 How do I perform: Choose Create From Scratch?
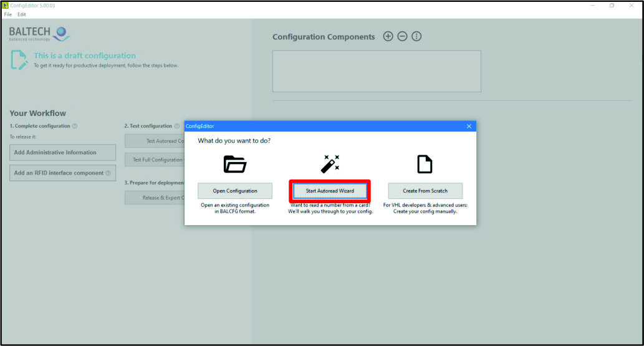(425, 191)
